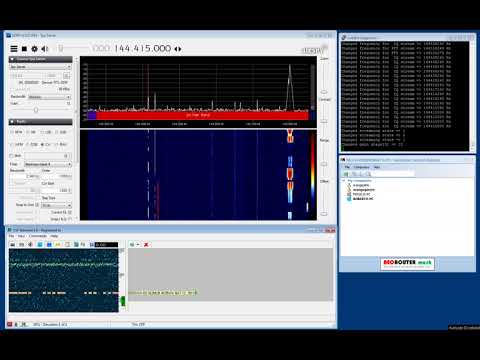The width and height of the screenshot is (480, 360).
Task: Open SDR# source configuration gear icon
Action: (34, 49)
